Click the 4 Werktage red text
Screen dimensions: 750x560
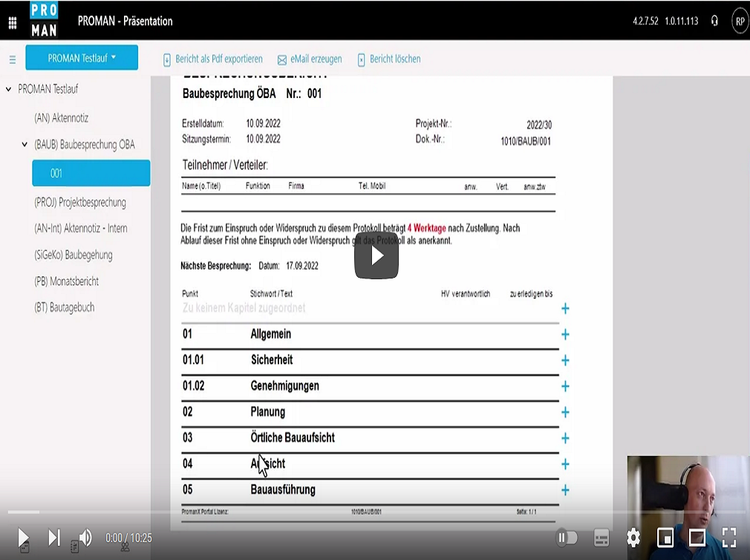point(427,228)
